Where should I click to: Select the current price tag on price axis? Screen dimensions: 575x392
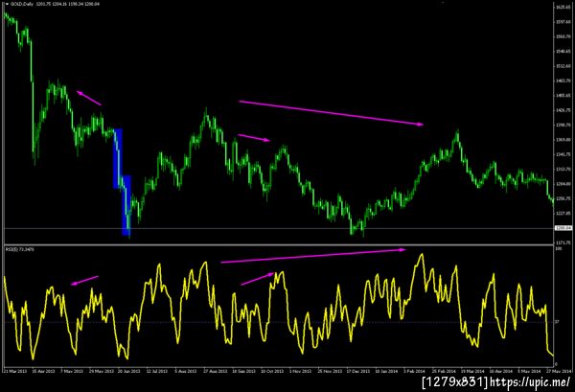pyautogui.click(x=563, y=228)
